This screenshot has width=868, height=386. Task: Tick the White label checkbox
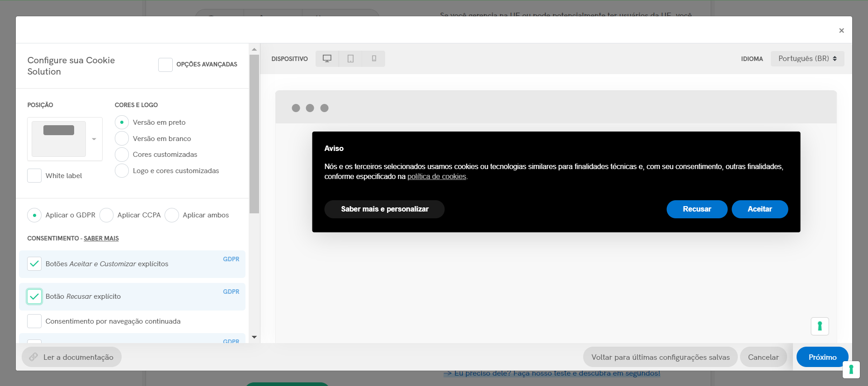[34, 176]
